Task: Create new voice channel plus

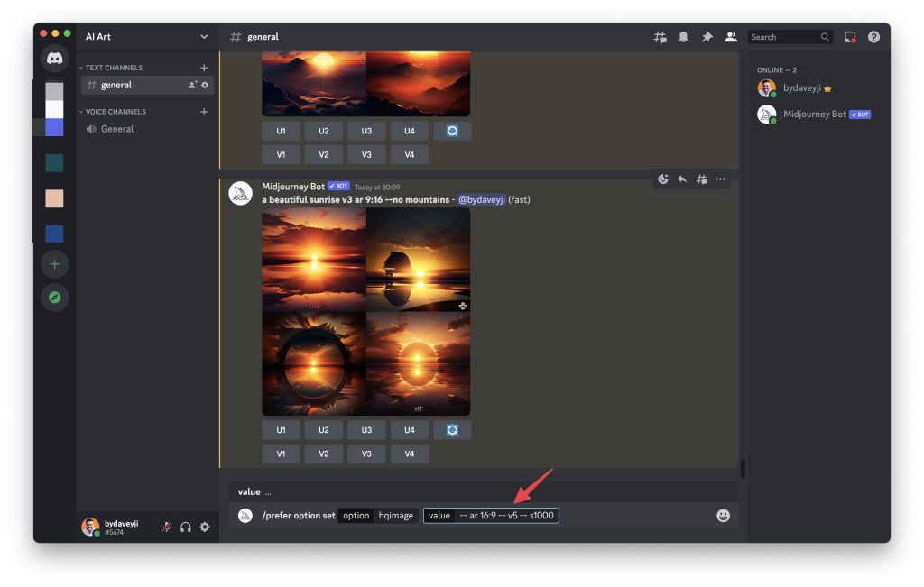Action: pos(204,112)
